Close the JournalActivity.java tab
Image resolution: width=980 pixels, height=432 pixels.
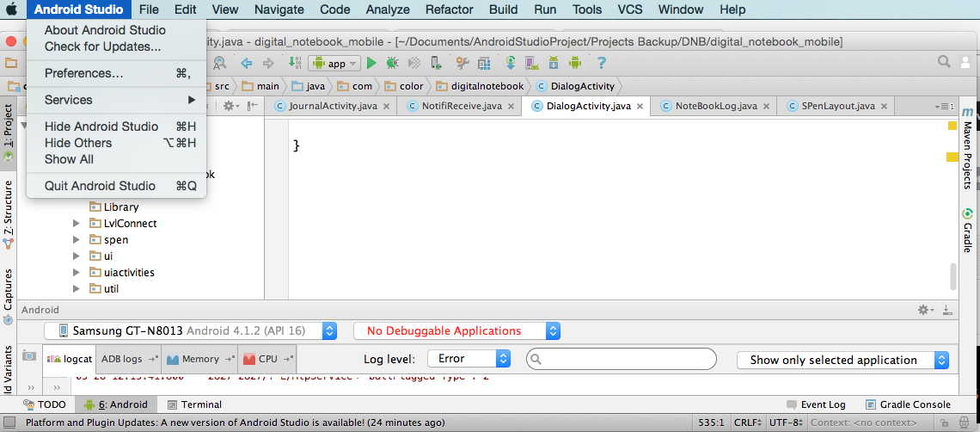click(386, 107)
